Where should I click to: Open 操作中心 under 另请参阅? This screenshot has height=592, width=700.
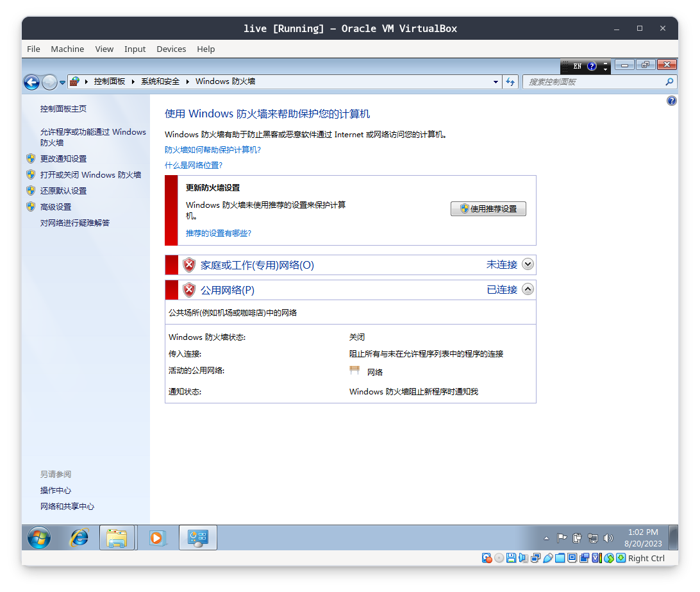[x=56, y=490]
